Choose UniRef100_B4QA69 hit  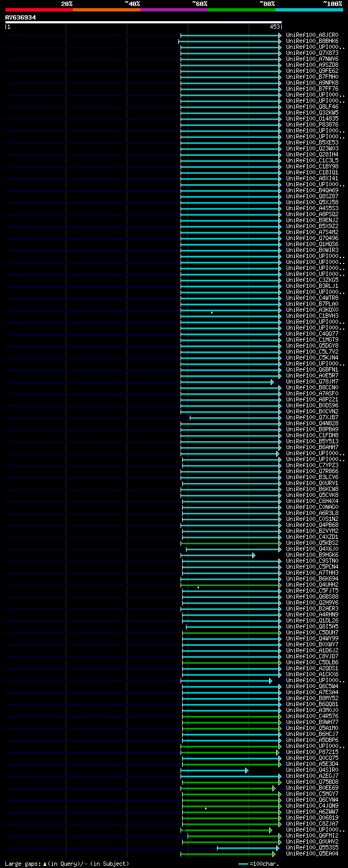312,191
